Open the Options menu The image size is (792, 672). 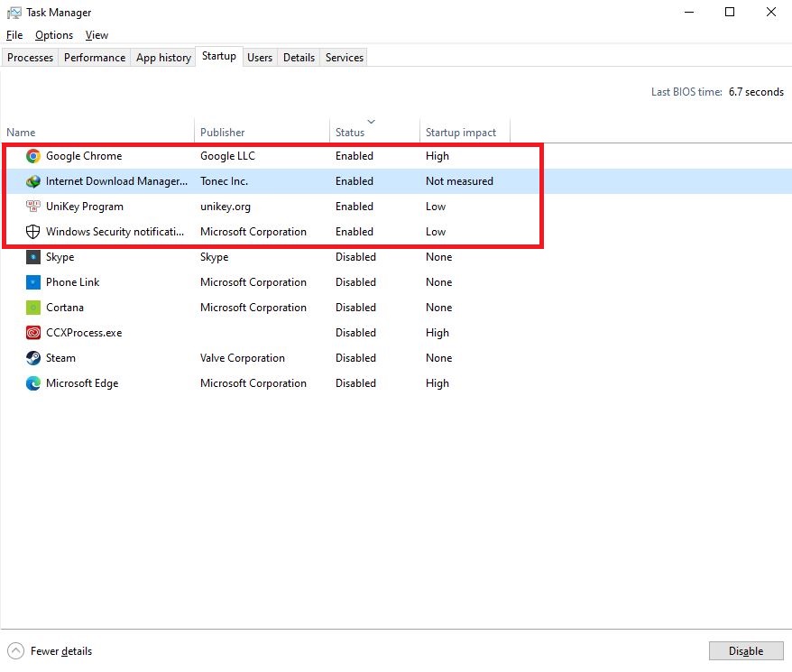click(x=54, y=35)
